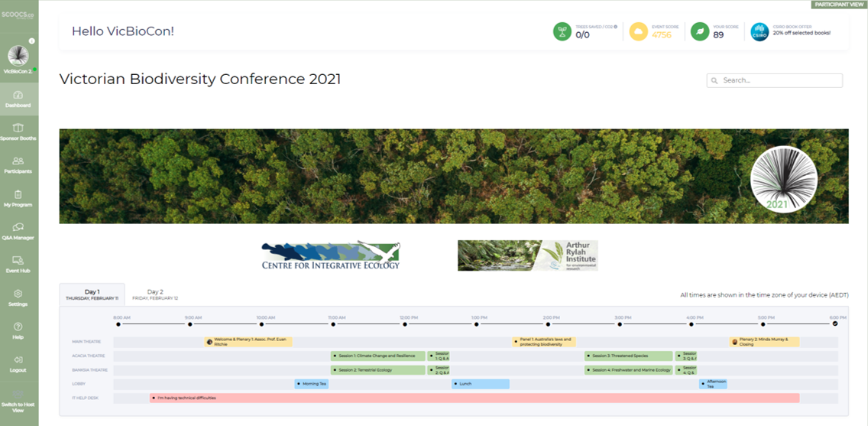Select the Day 1 Thursday tab

92,294
